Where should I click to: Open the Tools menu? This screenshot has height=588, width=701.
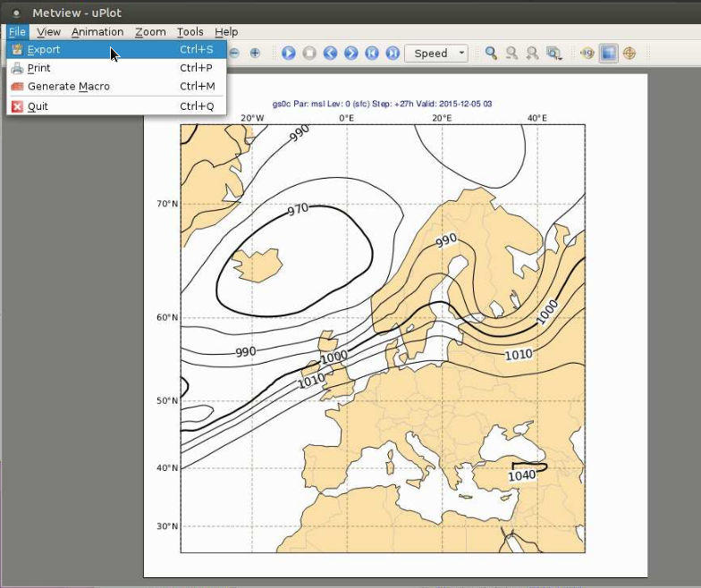click(x=190, y=32)
